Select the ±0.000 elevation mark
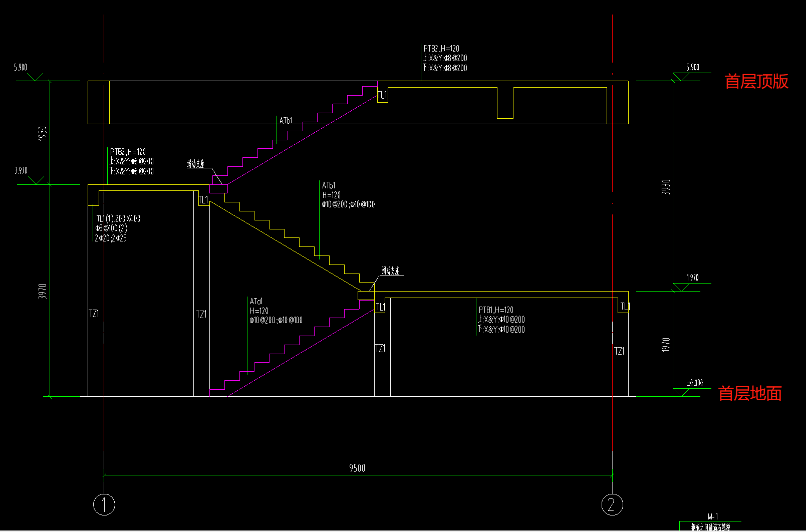Viewport: 806px width, 532px height. 694,383
